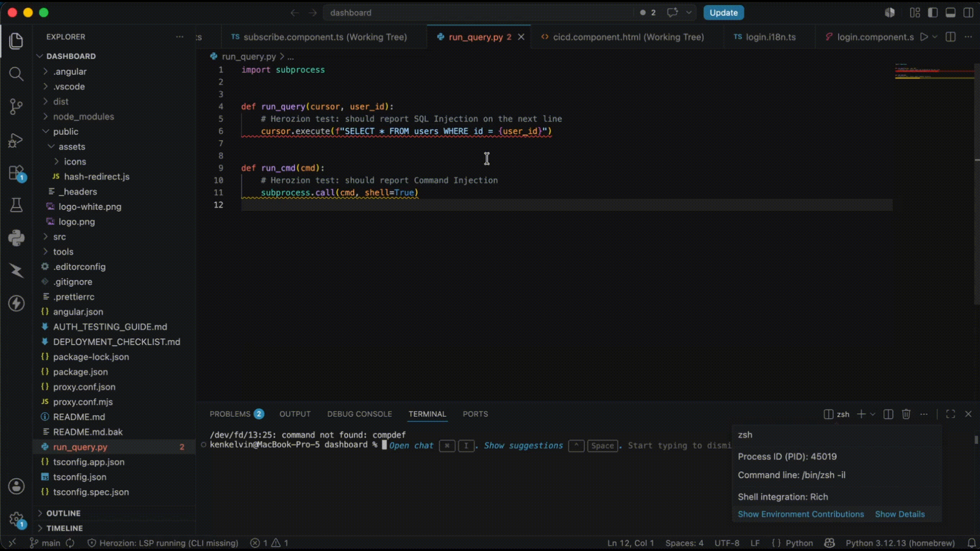Open the Explorer view in activity bar
980x551 pixels.
click(16, 41)
